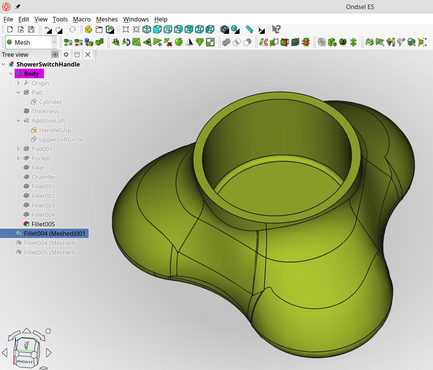This screenshot has height=370, width=433.
Task: Select the Thickness feature in tree
Action: click(45, 111)
